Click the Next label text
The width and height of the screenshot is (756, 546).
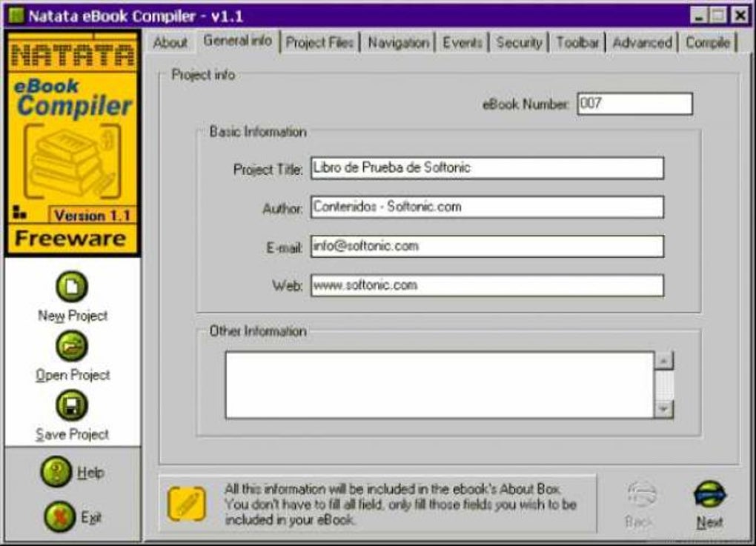(x=710, y=522)
